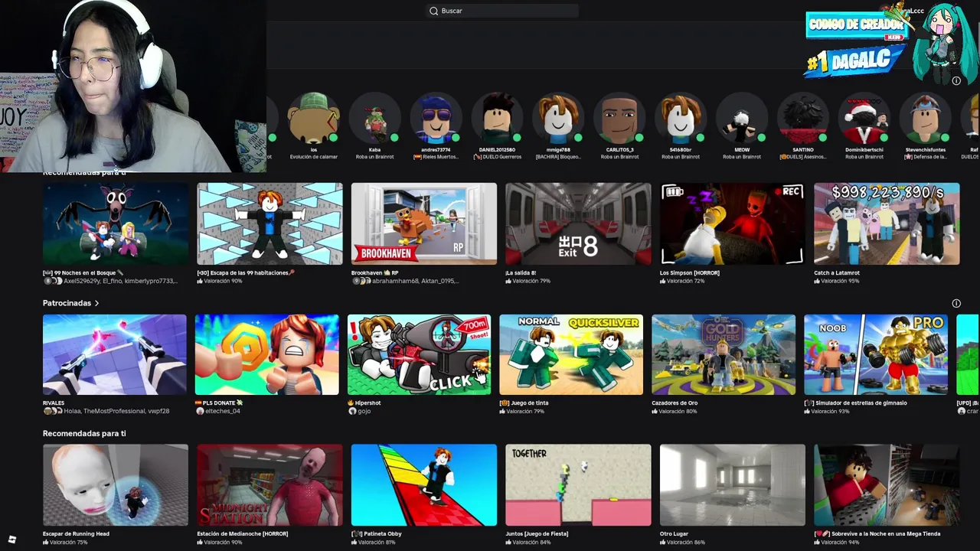Open Simulador de estrellas de gimnasio thumbnail
This screenshot has width=980, height=551.
tap(876, 354)
